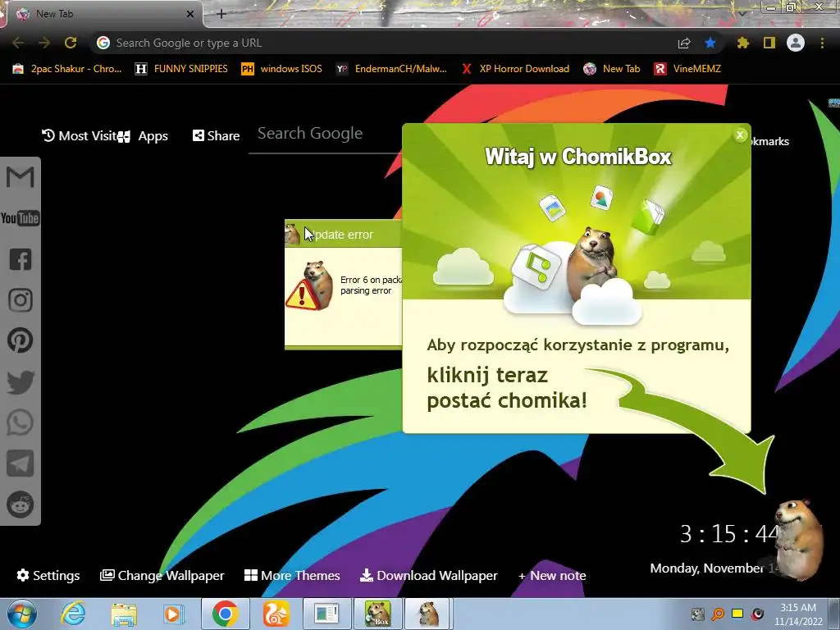Bookmark this tab with the star icon
This screenshot has width=840, height=630.
710,43
